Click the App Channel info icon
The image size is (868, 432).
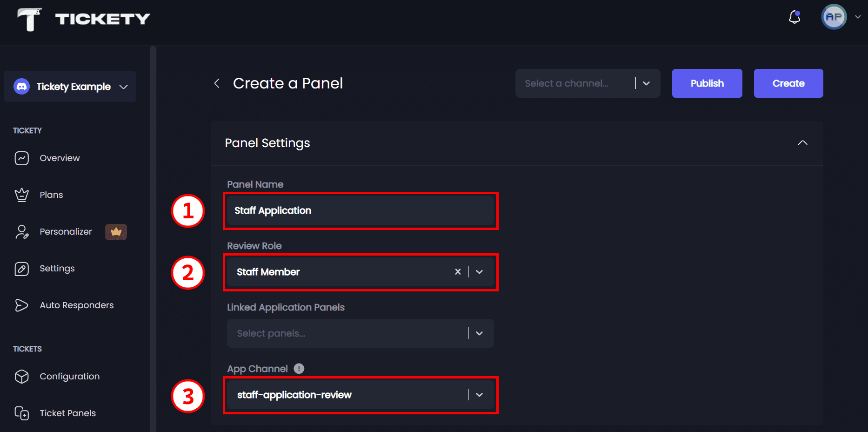click(x=299, y=368)
